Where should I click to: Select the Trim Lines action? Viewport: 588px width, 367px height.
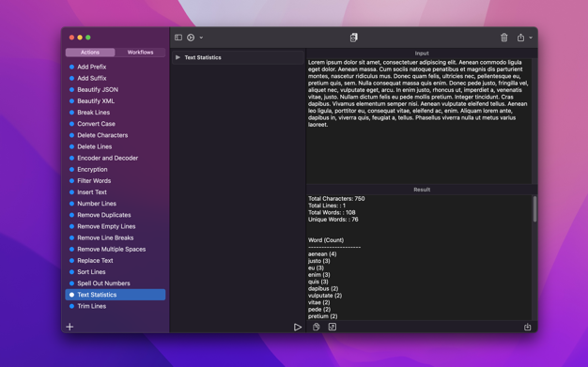[x=116, y=306]
